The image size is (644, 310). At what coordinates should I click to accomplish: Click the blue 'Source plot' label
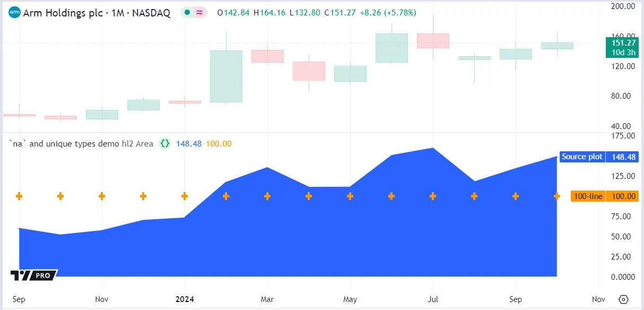pyautogui.click(x=582, y=157)
